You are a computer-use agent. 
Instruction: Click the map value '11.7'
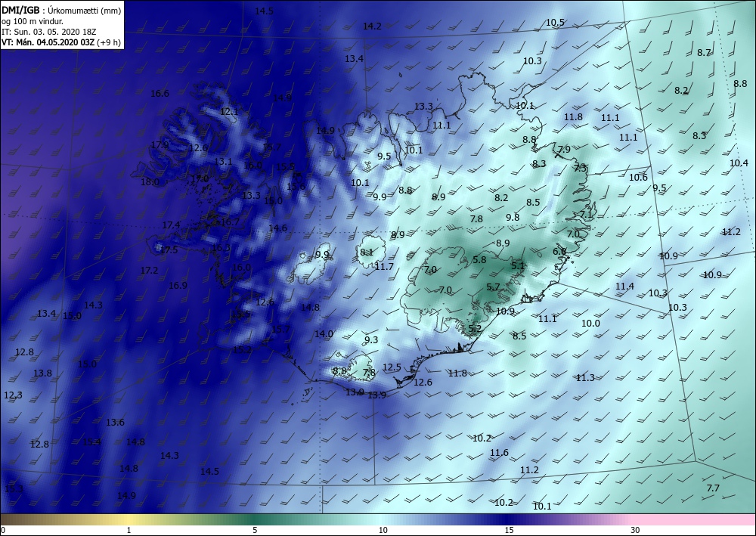[x=384, y=267]
